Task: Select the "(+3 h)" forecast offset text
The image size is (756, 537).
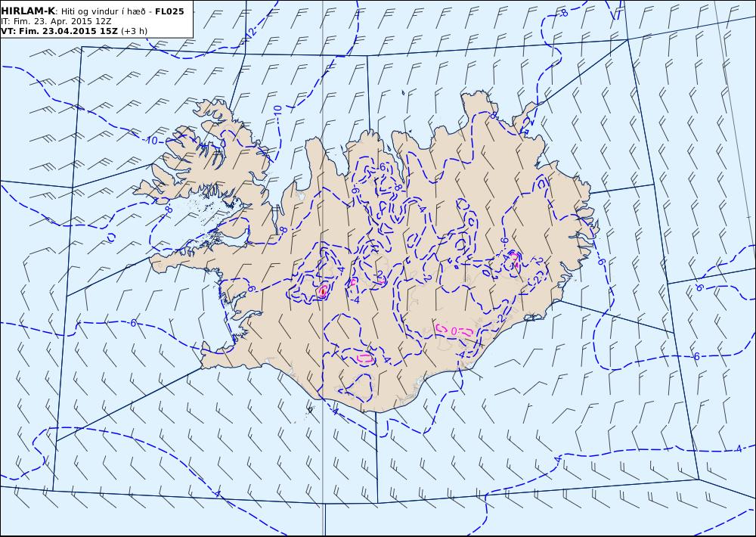Action: point(134,31)
